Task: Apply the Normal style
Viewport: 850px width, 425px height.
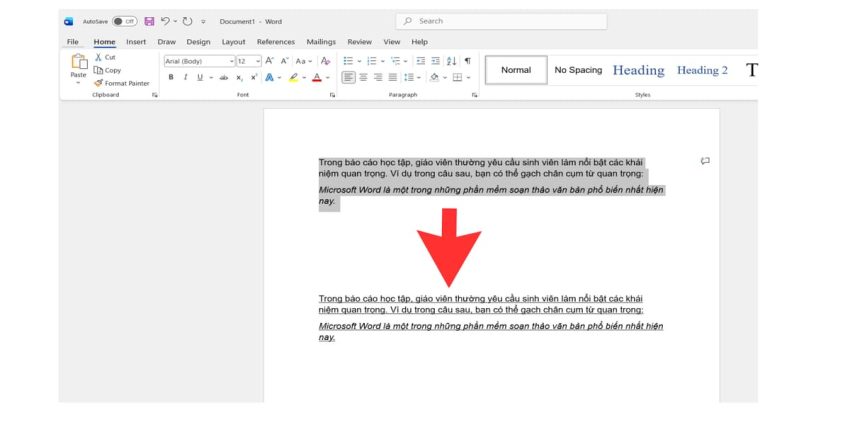Action: [x=516, y=70]
